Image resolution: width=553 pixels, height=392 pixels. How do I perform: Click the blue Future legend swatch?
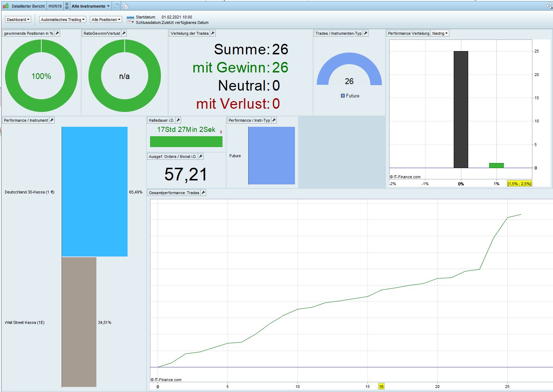coord(343,96)
